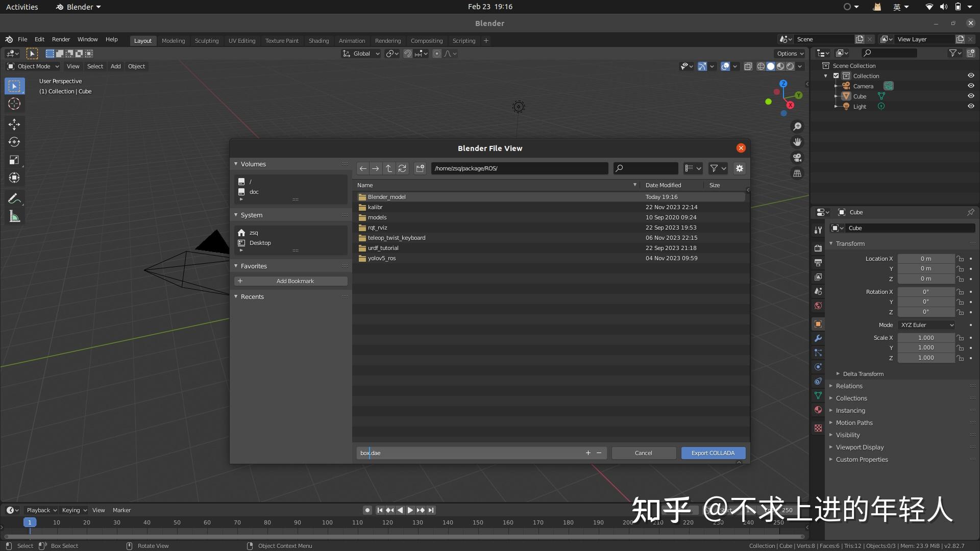The image size is (980, 551).
Task: Open the Blender_model folder
Action: pyautogui.click(x=386, y=196)
